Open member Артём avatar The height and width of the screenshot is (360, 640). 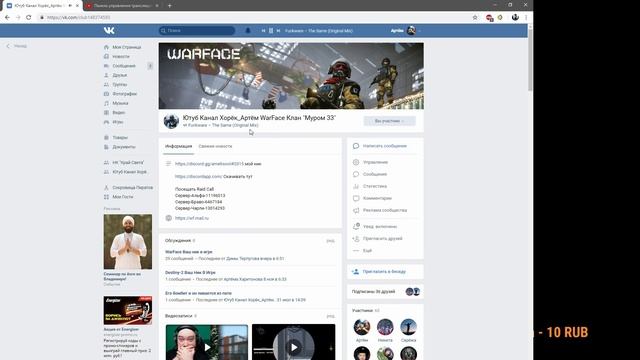point(362,327)
